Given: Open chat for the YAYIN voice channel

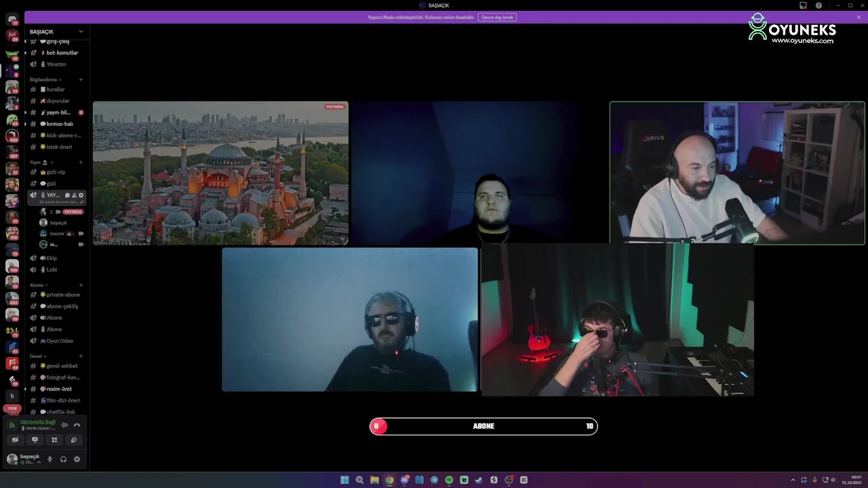Looking at the screenshot, I should (67, 195).
